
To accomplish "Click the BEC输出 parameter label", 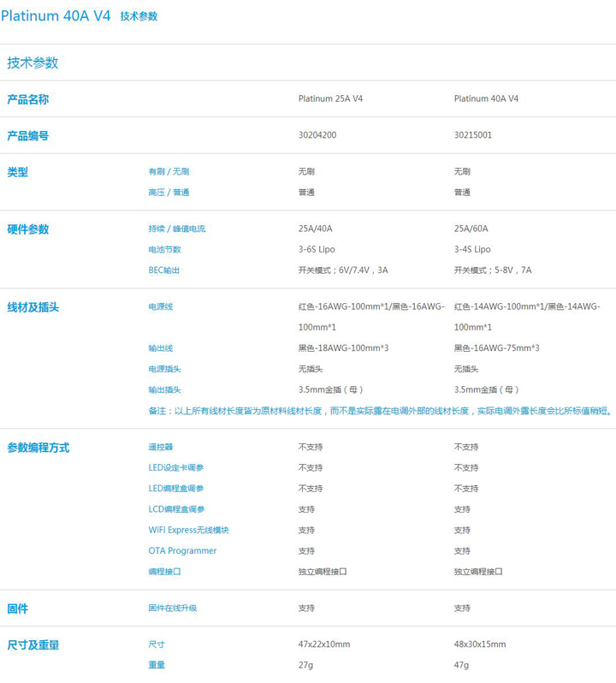I will (164, 270).
